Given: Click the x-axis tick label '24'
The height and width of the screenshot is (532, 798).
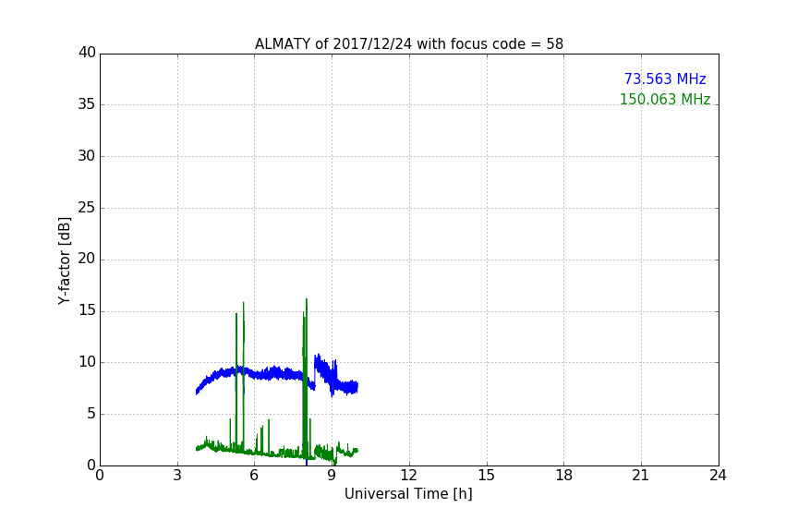Looking at the screenshot, I should (x=718, y=476).
